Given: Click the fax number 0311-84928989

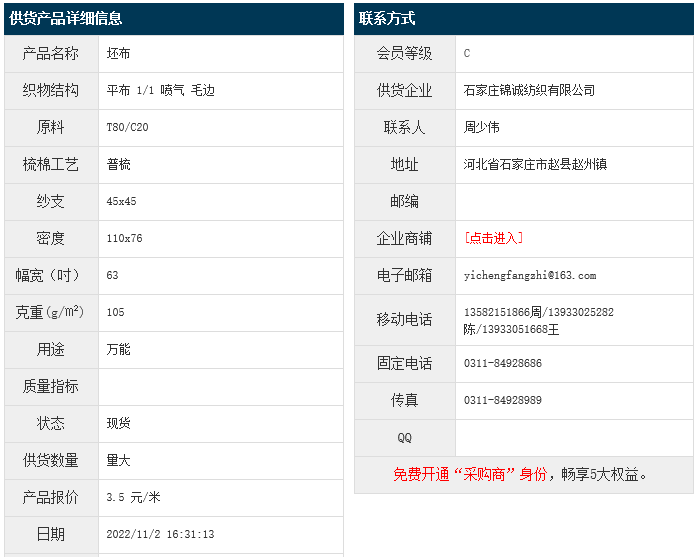Looking at the screenshot, I should coord(502,400).
